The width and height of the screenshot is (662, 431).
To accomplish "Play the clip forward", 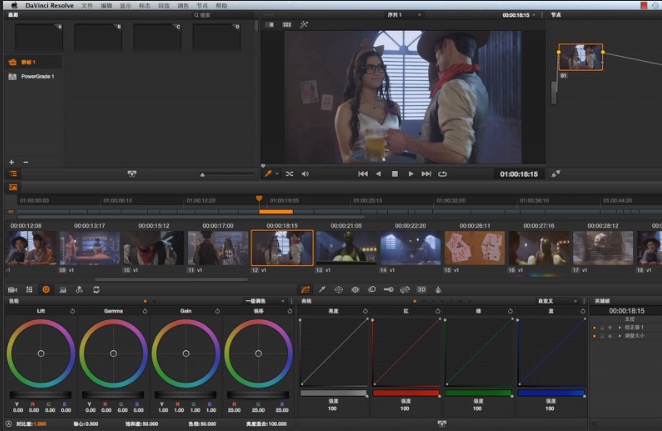I will coord(411,173).
